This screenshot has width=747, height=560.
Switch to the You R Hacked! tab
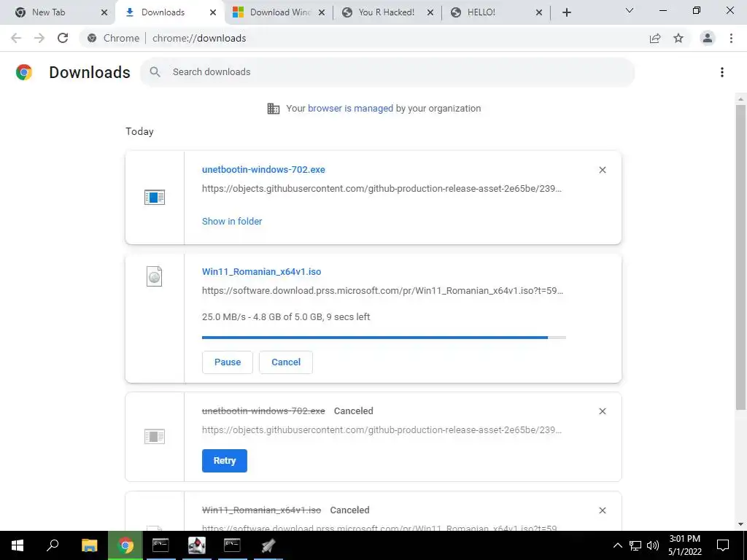(386, 12)
